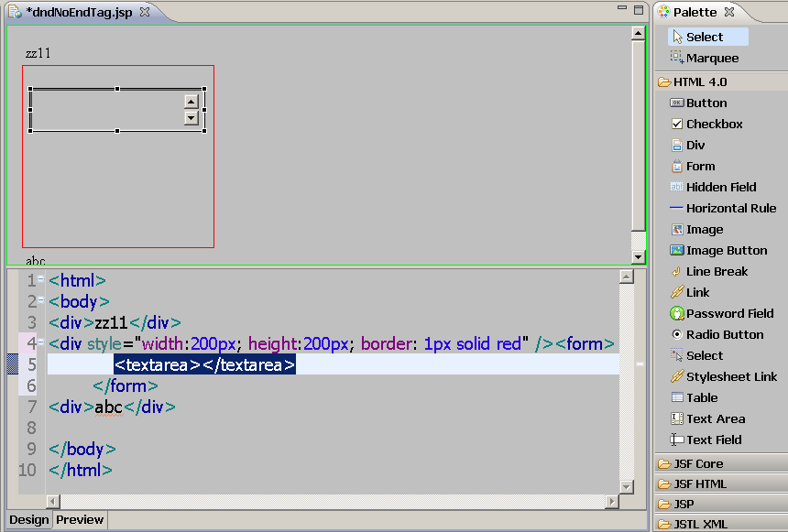788x532 pixels.
Task: Select the Form palette item
Action: (693, 167)
